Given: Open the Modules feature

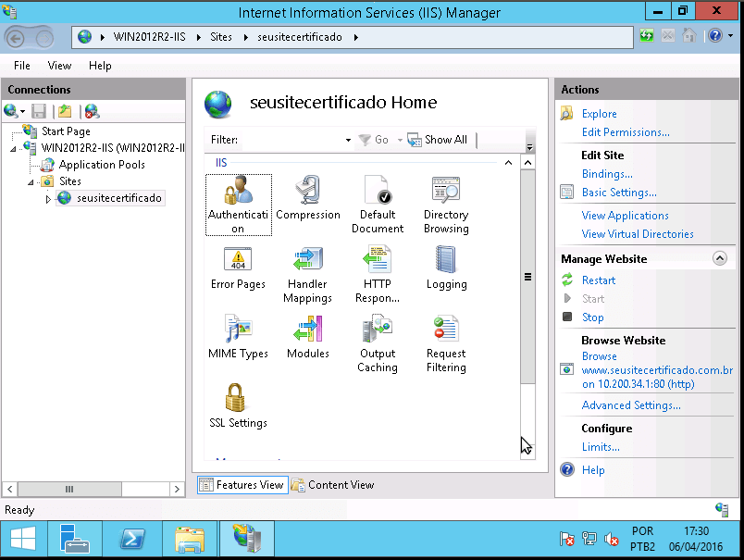Looking at the screenshot, I should [x=308, y=337].
